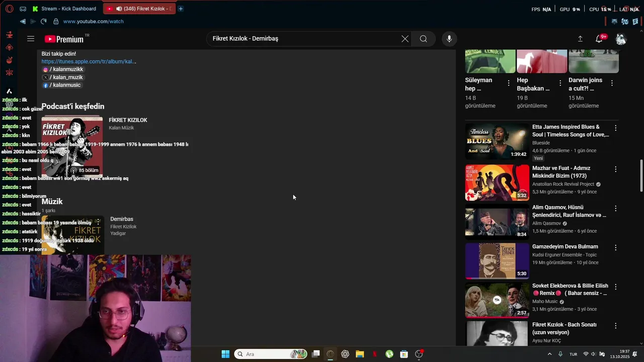Open Darwin joins a cult video thumbnail

[x=594, y=61]
